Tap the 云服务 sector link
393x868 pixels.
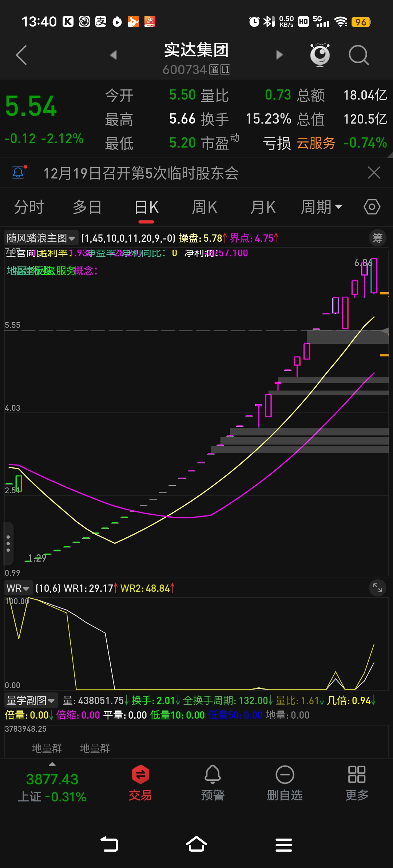316,143
